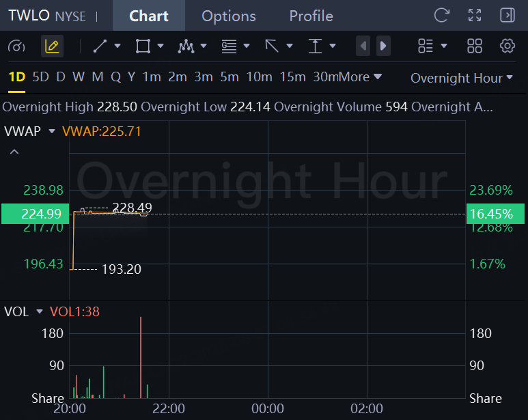Click the TWLO NYSE ticker label

[47, 16]
